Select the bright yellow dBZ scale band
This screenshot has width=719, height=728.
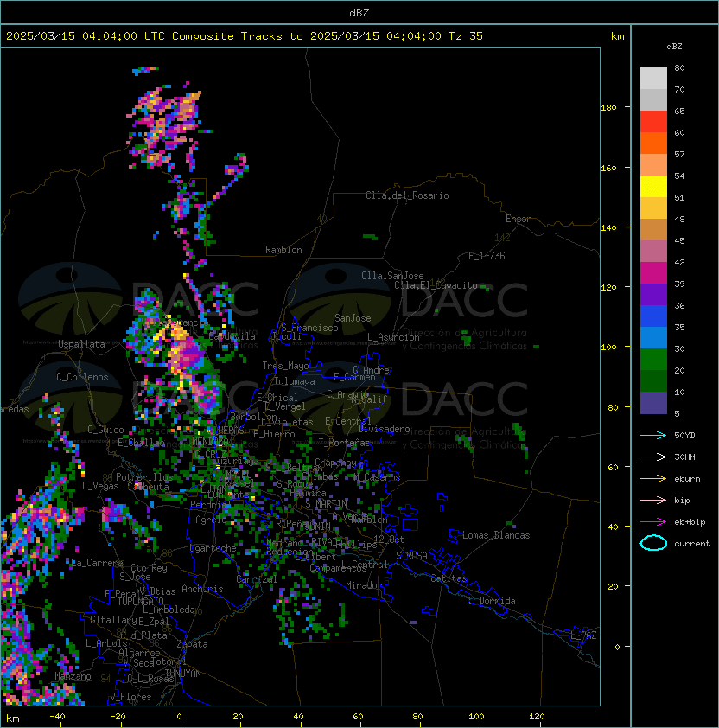(x=653, y=187)
